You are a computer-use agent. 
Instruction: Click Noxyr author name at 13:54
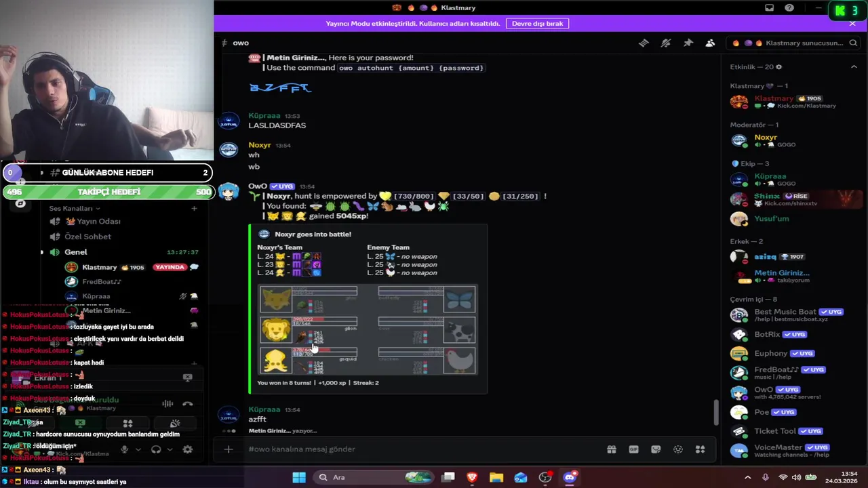point(260,145)
